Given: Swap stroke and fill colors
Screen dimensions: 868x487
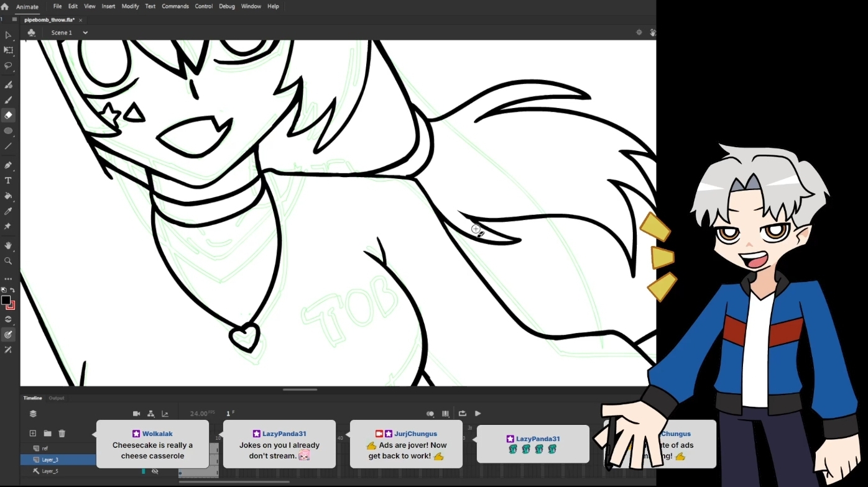Looking at the screenshot, I should [x=12, y=290].
